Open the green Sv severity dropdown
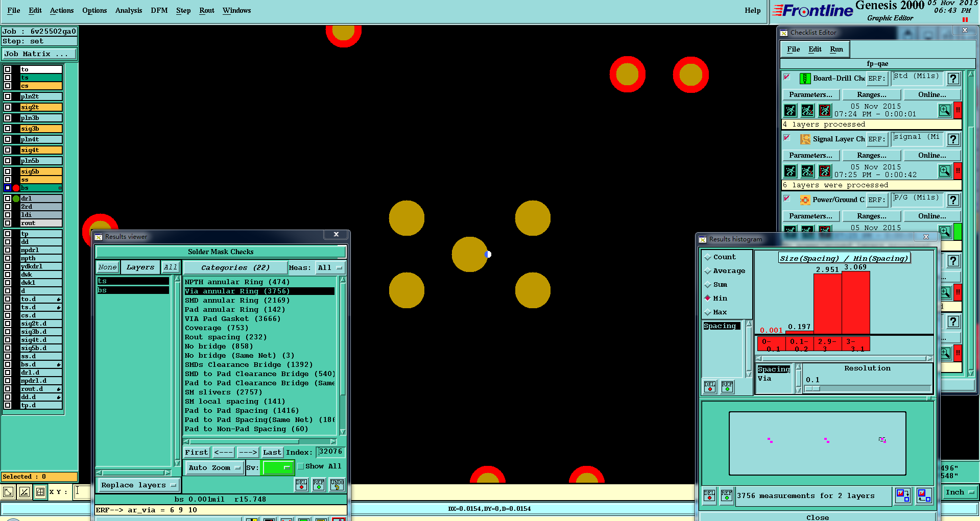 [277, 467]
